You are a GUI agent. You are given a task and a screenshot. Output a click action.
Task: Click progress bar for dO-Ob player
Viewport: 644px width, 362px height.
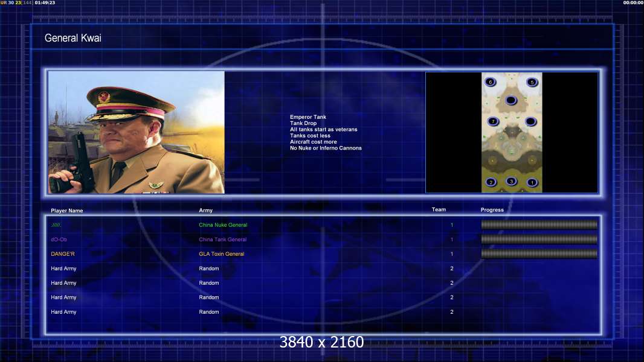(539, 239)
